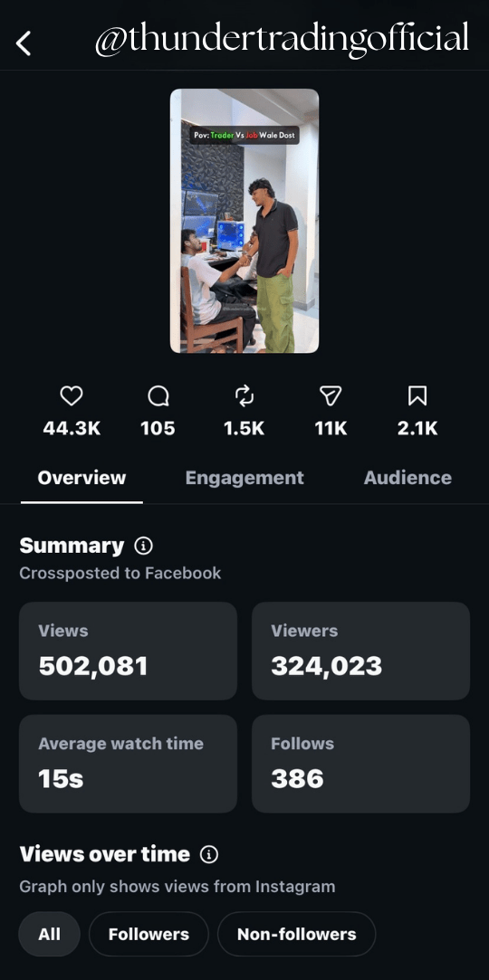Image resolution: width=489 pixels, height=980 pixels.
Task: Open the Views 502,081 card
Action: [x=129, y=651]
